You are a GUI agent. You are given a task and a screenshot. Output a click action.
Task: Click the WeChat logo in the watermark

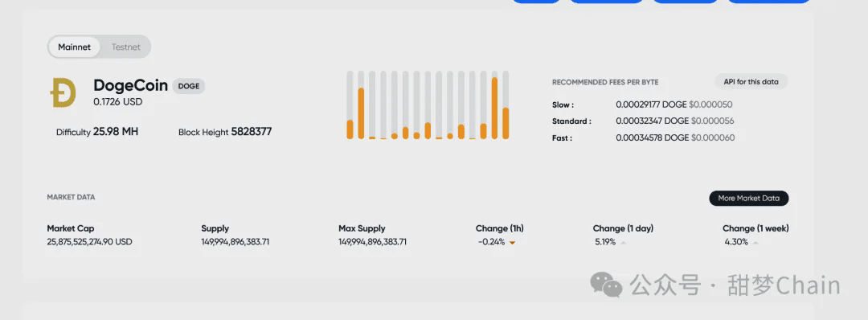606,284
